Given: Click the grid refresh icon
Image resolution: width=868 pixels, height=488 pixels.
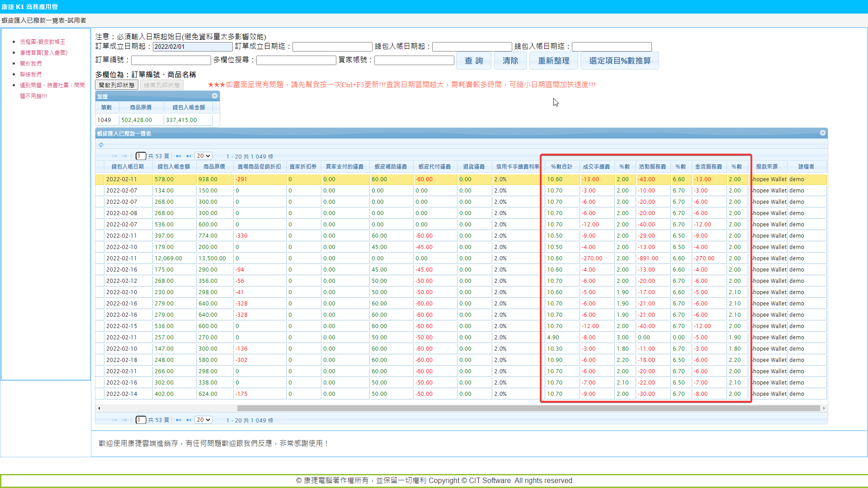Looking at the screenshot, I should [x=101, y=145].
